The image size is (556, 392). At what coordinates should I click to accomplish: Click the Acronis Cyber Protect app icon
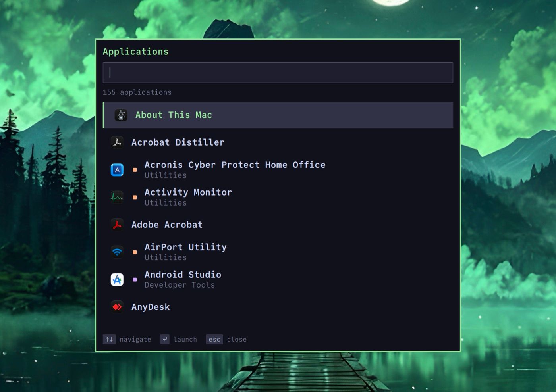(x=117, y=170)
